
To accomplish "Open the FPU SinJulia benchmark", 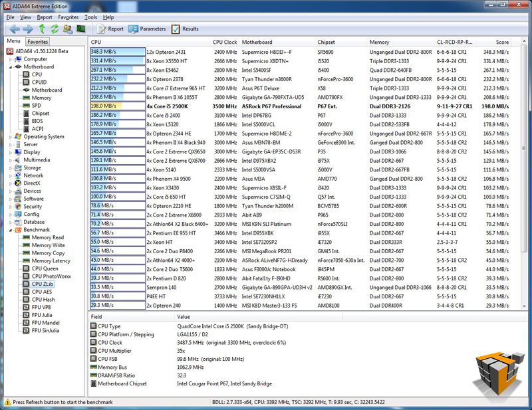I will pos(45,331).
